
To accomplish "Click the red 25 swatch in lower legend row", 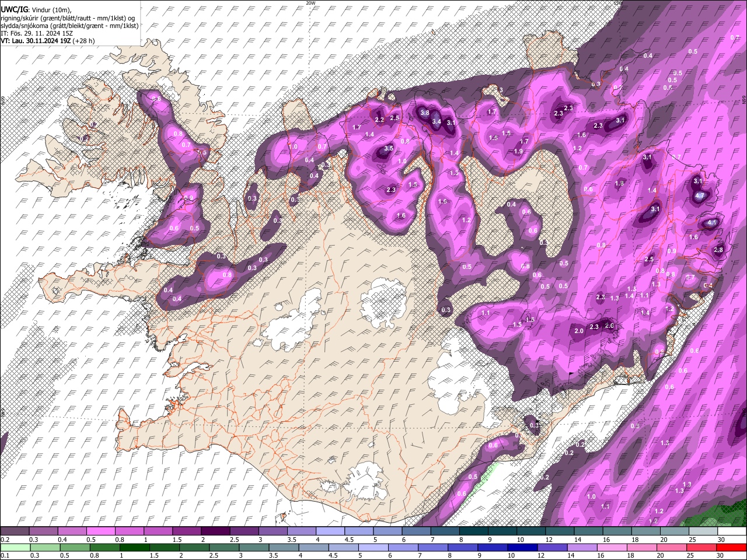I will (700, 547).
